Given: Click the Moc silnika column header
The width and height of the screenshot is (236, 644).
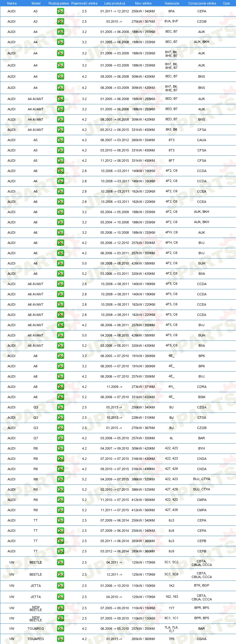Looking at the screenshot, I should point(143,3).
